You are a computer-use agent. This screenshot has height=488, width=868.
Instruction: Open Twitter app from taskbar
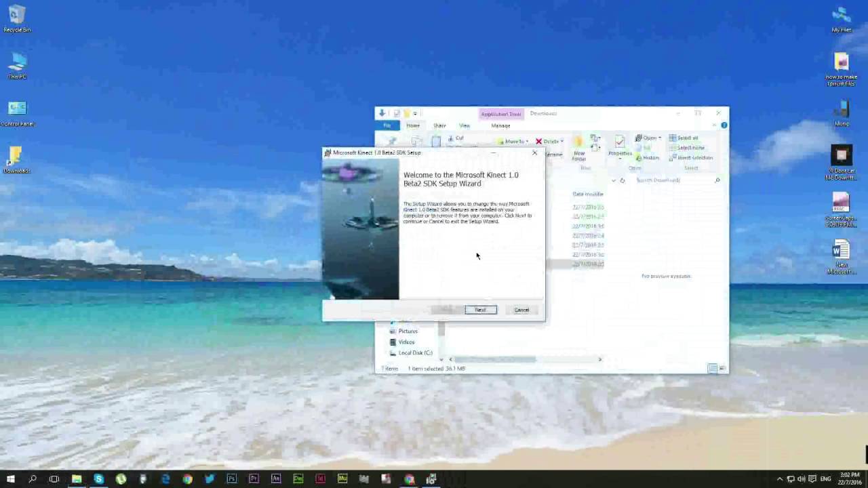point(210,479)
